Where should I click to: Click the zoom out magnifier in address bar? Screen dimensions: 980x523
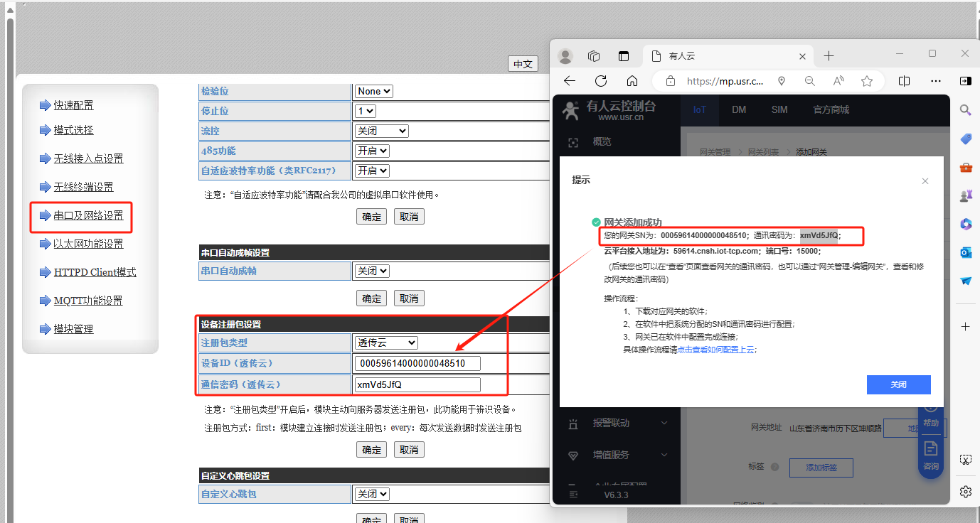pyautogui.click(x=809, y=81)
